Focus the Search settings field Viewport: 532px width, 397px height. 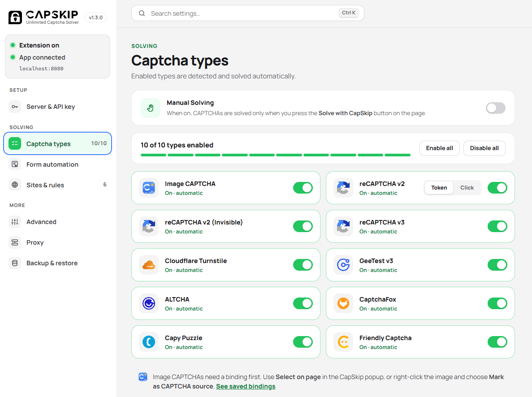pyautogui.click(x=248, y=13)
